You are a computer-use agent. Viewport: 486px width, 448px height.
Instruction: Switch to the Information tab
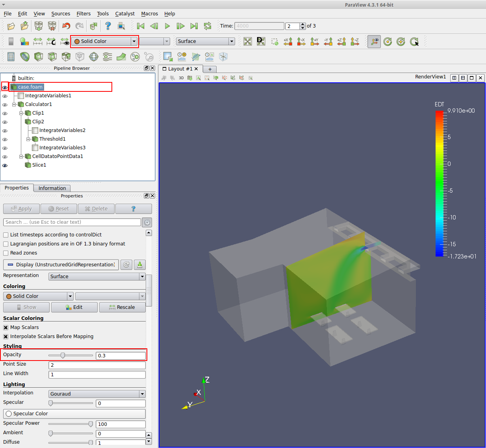(x=52, y=188)
